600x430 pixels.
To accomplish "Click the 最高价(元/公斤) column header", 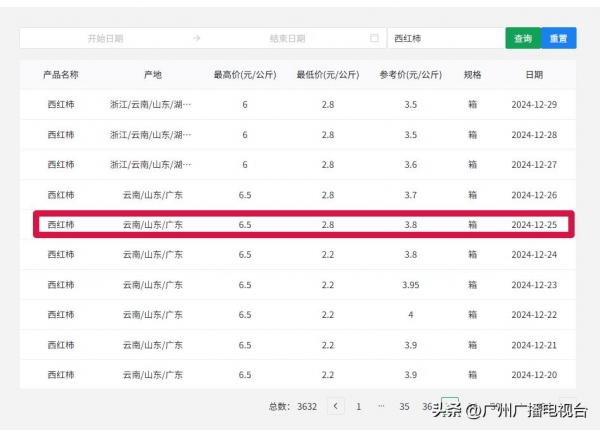I will point(244,74).
